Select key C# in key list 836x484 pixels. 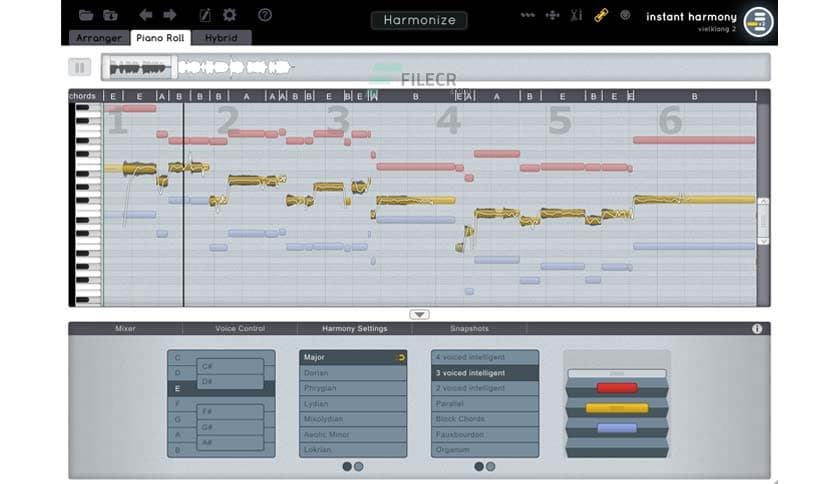tap(230, 366)
